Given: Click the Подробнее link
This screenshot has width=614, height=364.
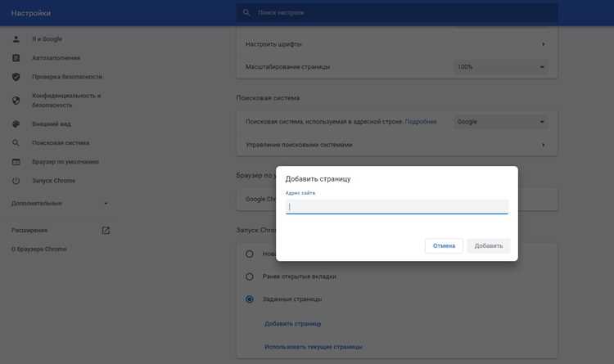Looking at the screenshot, I should tap(421, 122).
